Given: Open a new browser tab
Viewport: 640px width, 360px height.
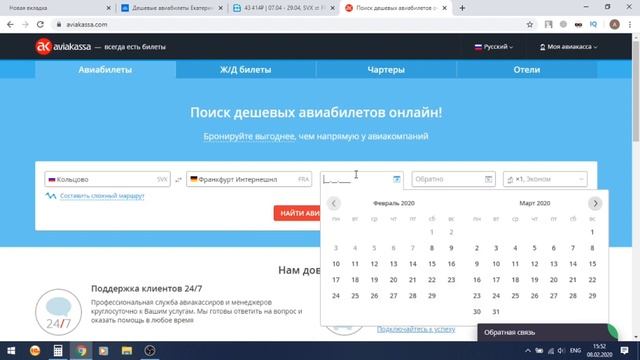Looking at the screenshot, I should pos(462,8).
